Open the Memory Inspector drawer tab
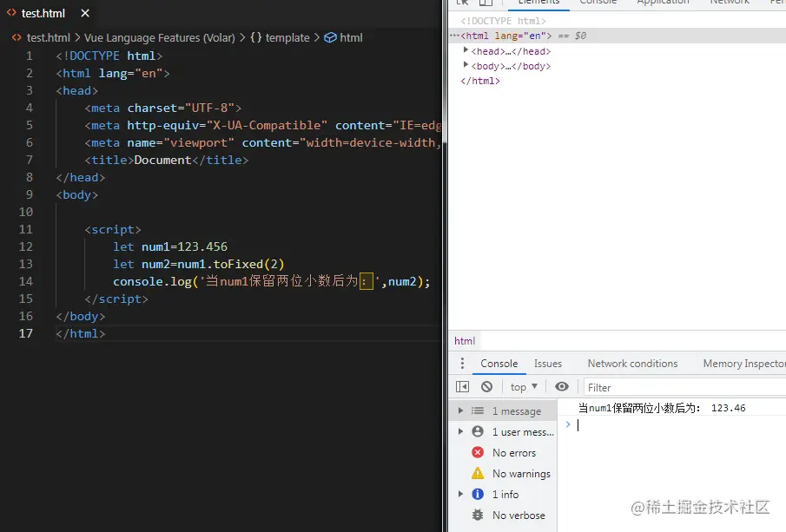 [744, 364]
